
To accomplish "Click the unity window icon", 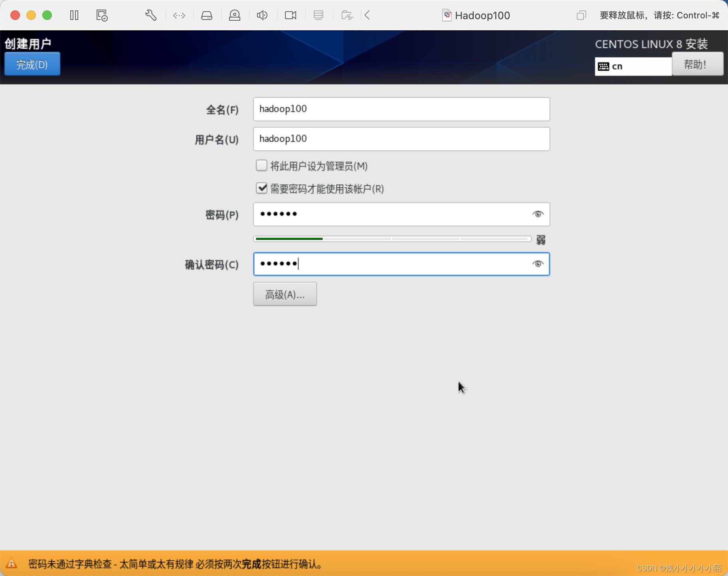I will click(581, 16).
